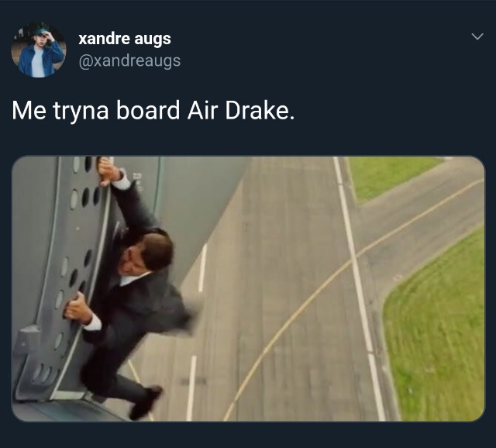Open the tweet options chevron menu

point(477,36)
